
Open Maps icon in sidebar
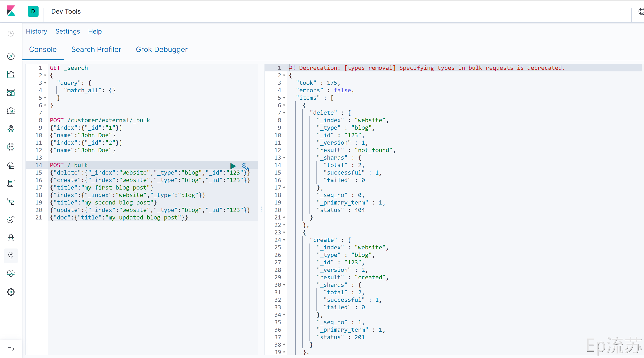pyautogui.click(x=11, y=129)
